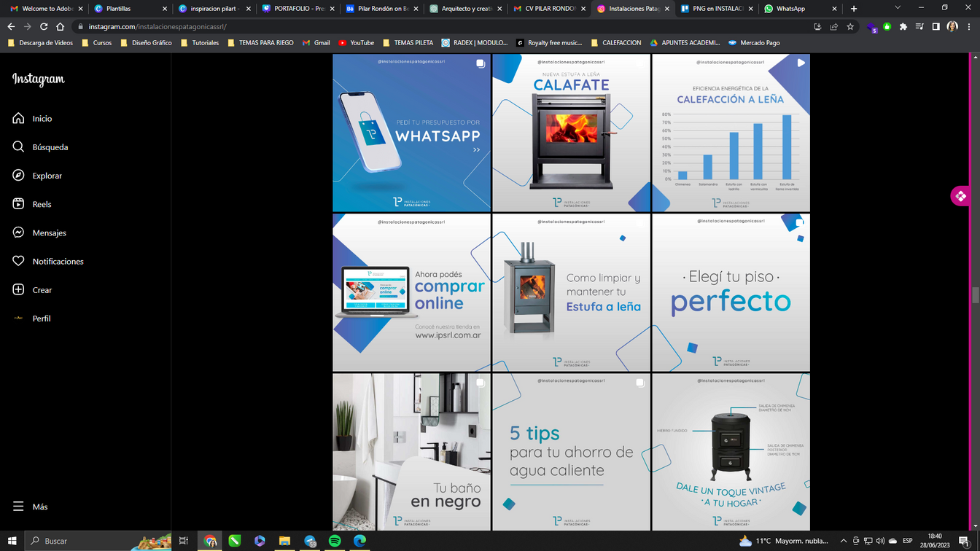Open Mensajes messenger icon
Image resolution: width=980 pixels, height=551 pixels.
[x=19, y=232]
